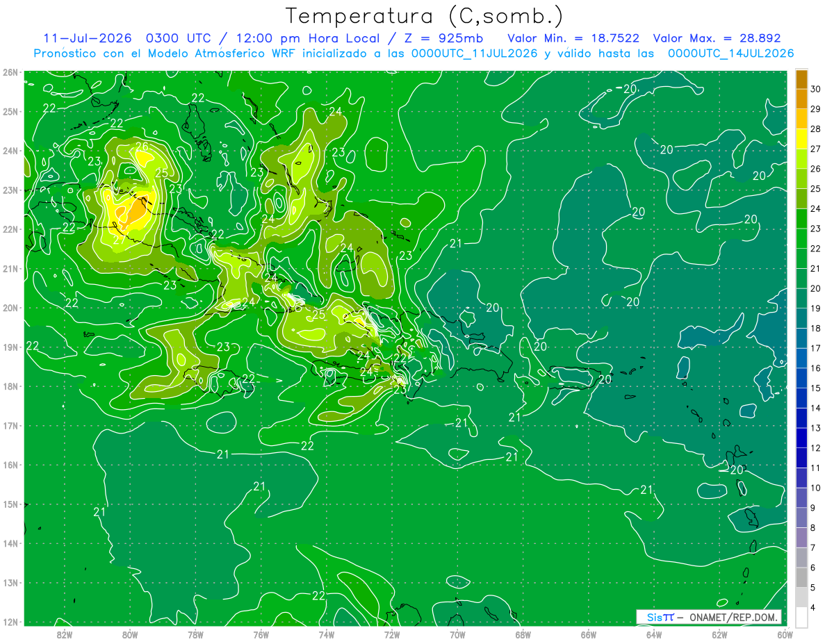Image resolution: width=834 pixels, height=644 pixels.
Task: Click the '25N' latitude axis label
Action: pos(10,111)
